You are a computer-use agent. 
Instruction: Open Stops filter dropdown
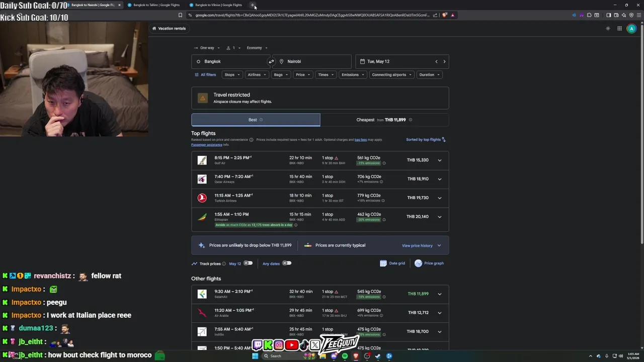click(232, 75)
